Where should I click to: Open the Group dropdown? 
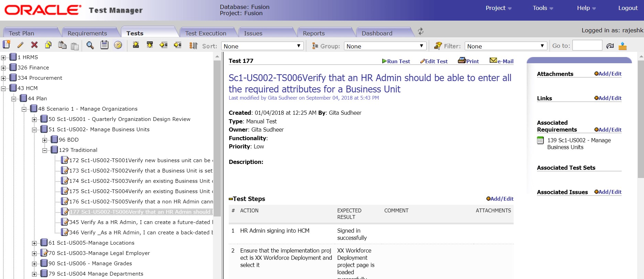pyautogui.click(x=385, y=46)
